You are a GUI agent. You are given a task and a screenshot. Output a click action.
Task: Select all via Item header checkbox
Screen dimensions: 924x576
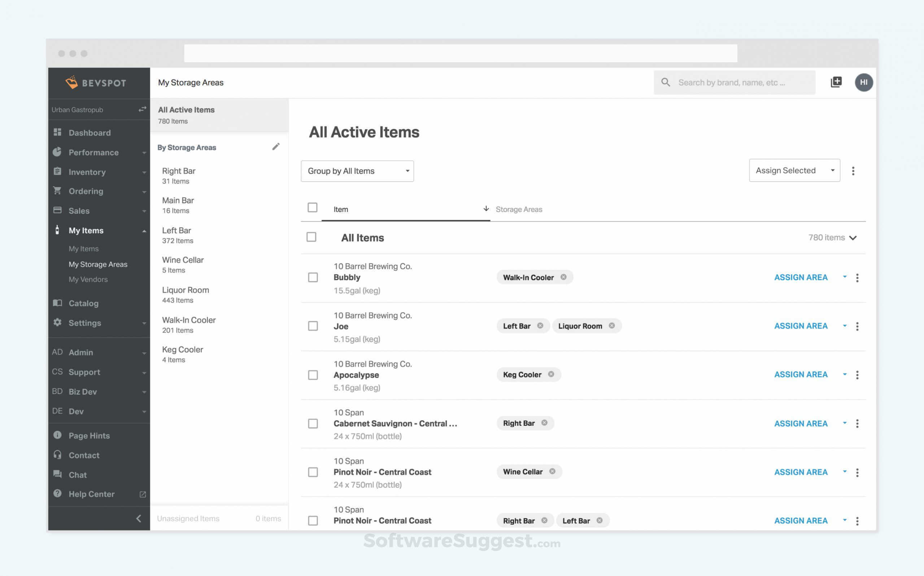pos(312,207)
